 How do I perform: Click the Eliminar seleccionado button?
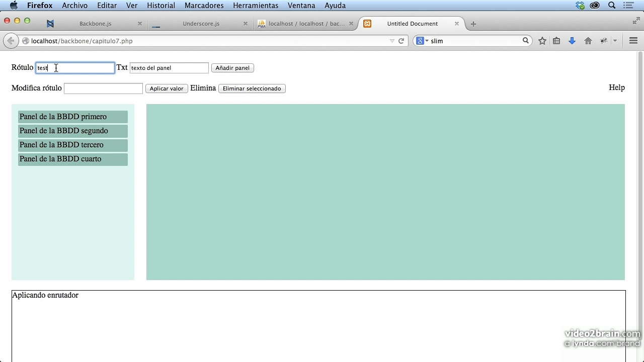[x=252, y=88]
